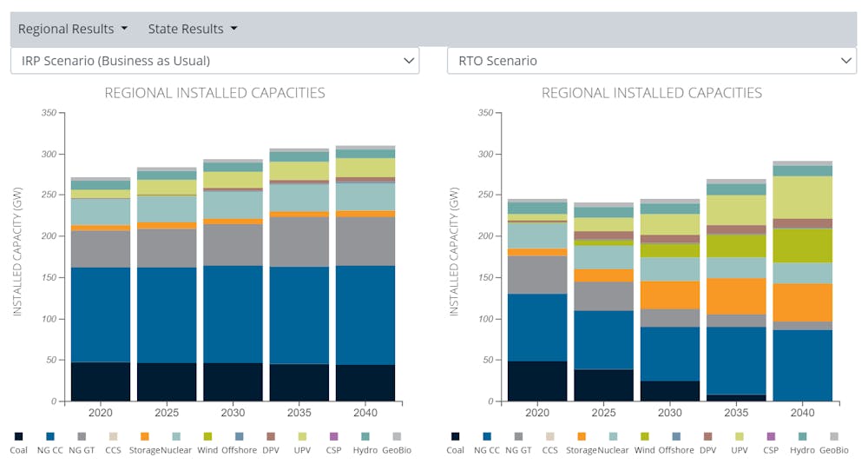Open the Regional Results menu

pos(73,29)
